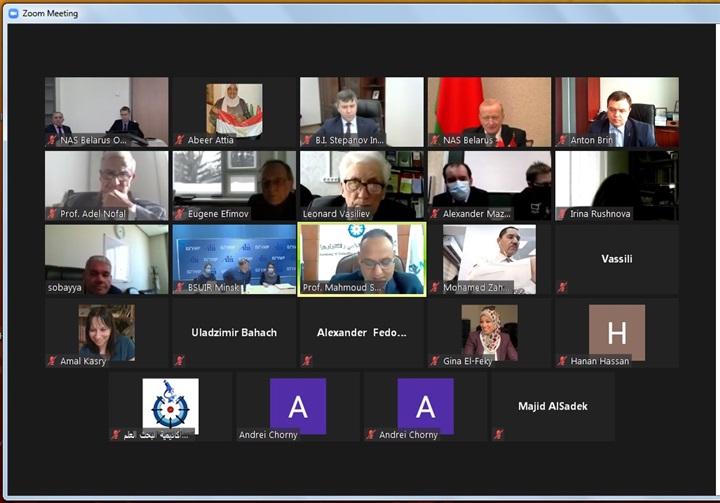Click the Alexander Maz... video with the masked man
The image size is (720, 503).
[489, 185]
